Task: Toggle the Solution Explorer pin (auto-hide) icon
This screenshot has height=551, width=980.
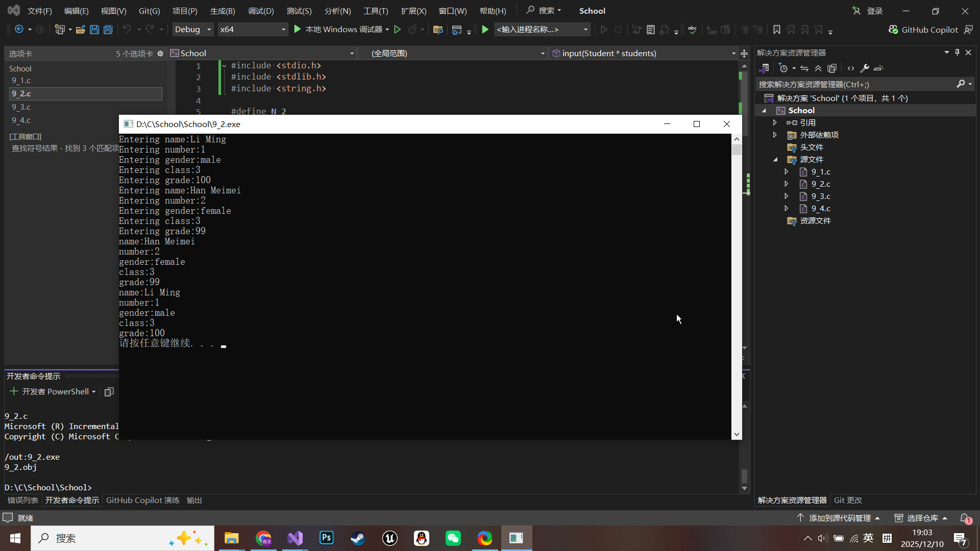Action: pos(957,53)
